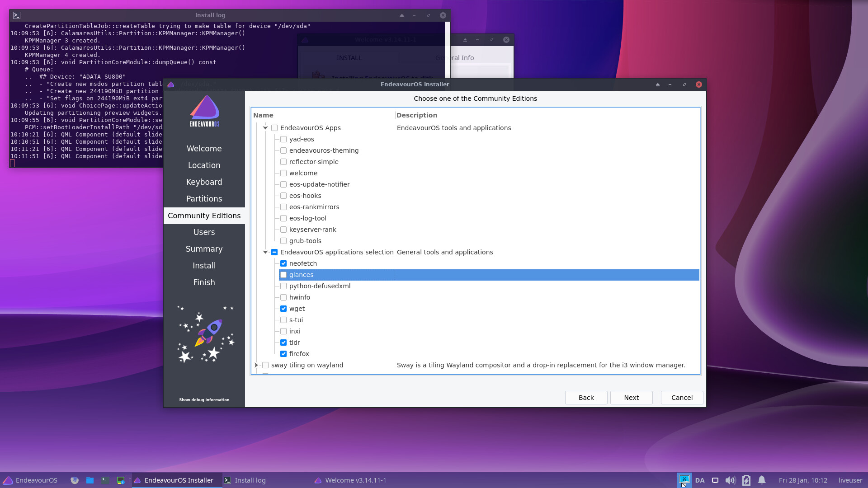868x488 pixels.
Task: Open the EndeavourOS application menu
Action: (30, 480)
